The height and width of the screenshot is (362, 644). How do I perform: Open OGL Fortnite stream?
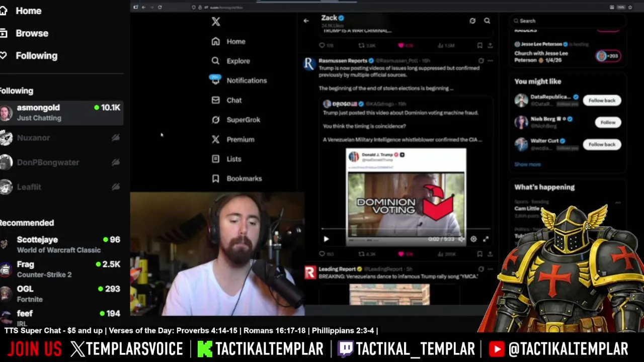tap(60, 294)
